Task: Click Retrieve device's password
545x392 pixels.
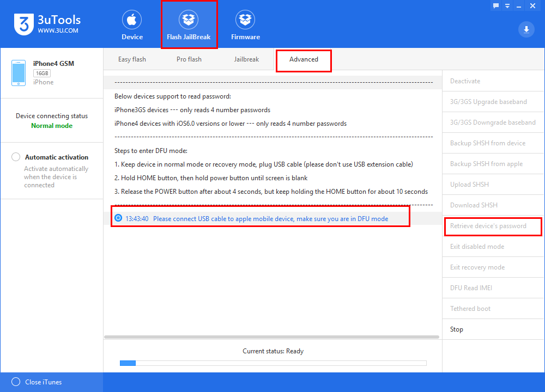Action: coord(488,226)
